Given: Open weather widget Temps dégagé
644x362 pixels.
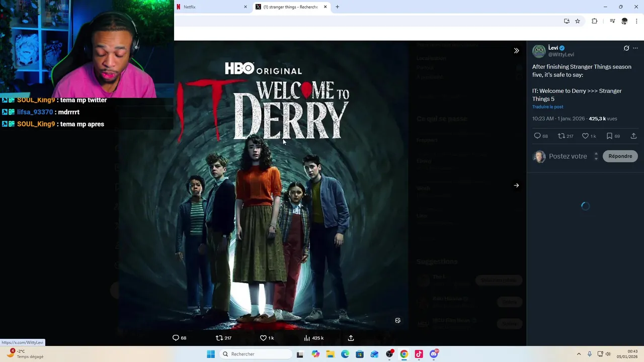Looking at the screenshot, I should [25, 354].
